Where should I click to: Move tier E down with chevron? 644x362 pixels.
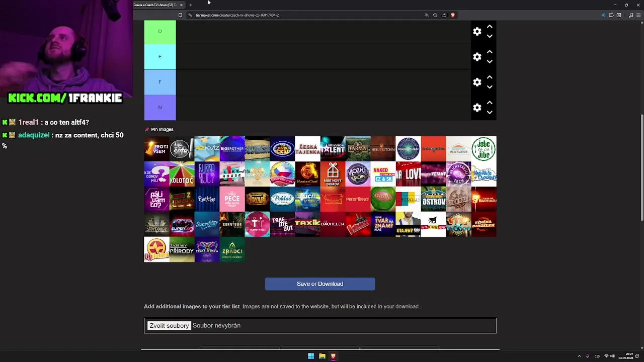tap(490, 62)
